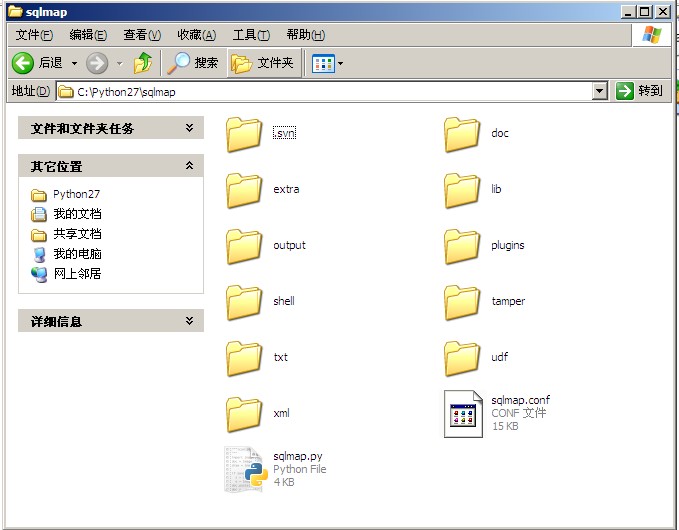Screen dimensions: 679x530
Task: Toggle the Folders pane button
Action: point(264,63)
